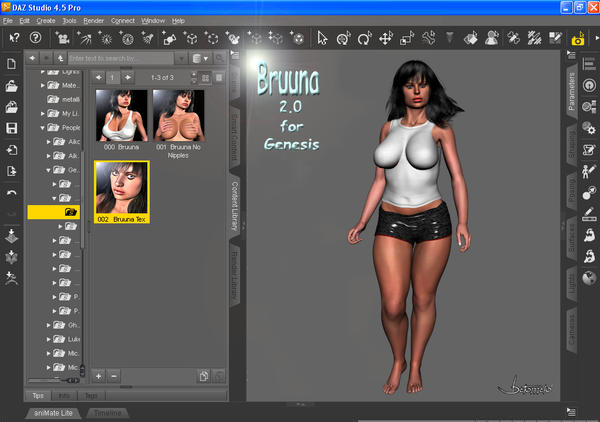Click the minus remove button
This screenshot has height=422, width=600.
point(114,376)
